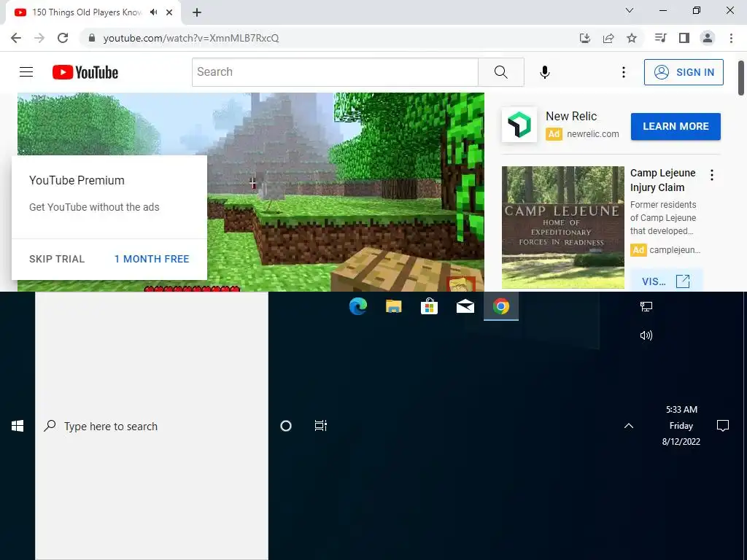Click the YouTube search field
This screenshot has height=560, width=747.
pos(335,72)
